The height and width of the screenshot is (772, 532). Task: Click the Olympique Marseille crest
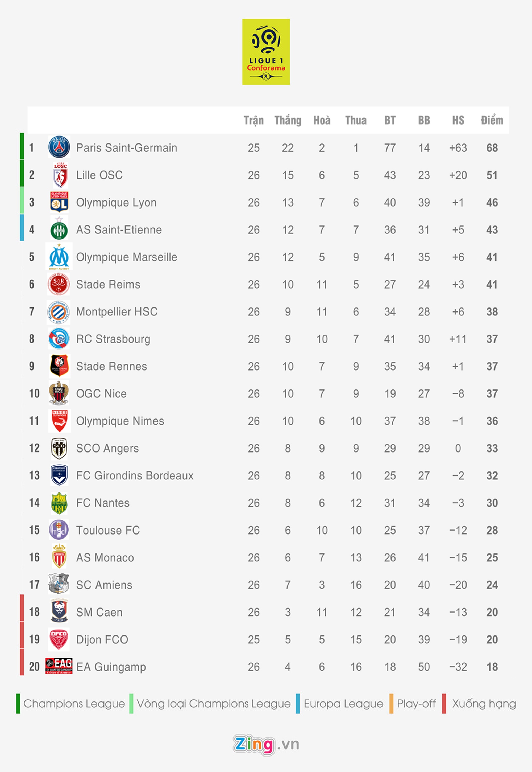tap(59, 257)
